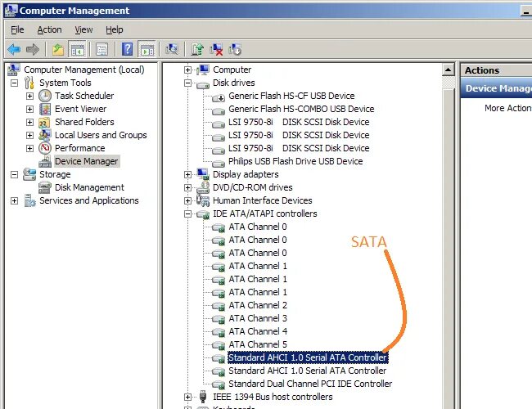
Task: Click the Back arrow in the toolbar
Action: click(14, 50)
